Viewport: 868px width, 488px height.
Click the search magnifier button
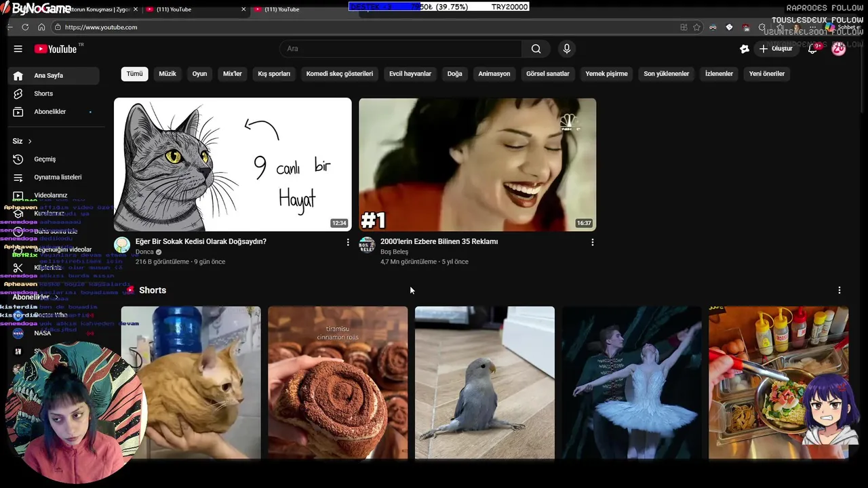536,49
